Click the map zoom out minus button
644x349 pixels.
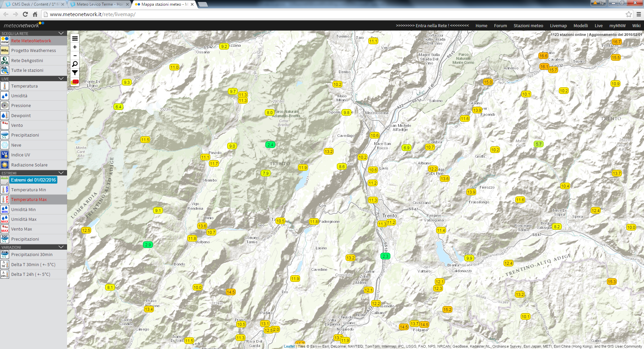coord(75,55)
